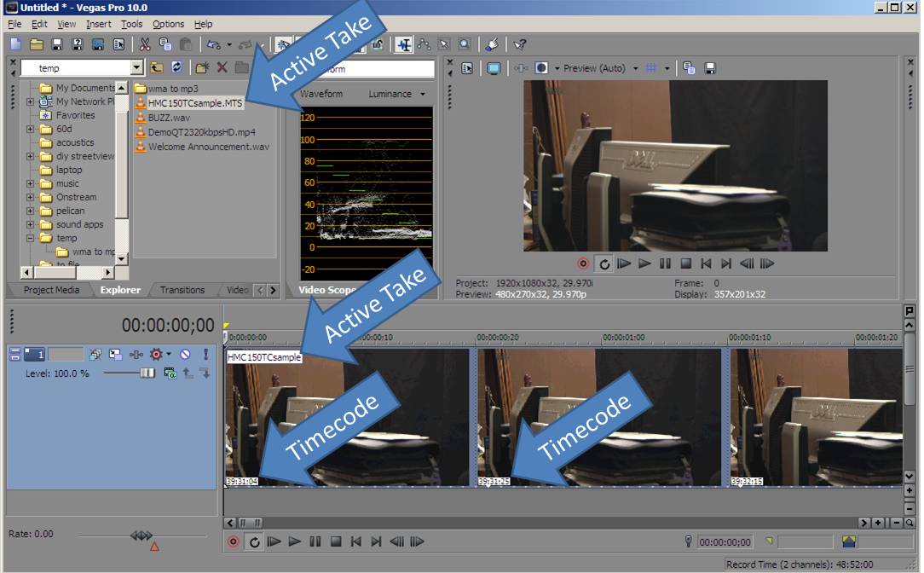Screen dimensions: 924x573
Task: Click external monitor preview icon
Action: coord(494,68)
